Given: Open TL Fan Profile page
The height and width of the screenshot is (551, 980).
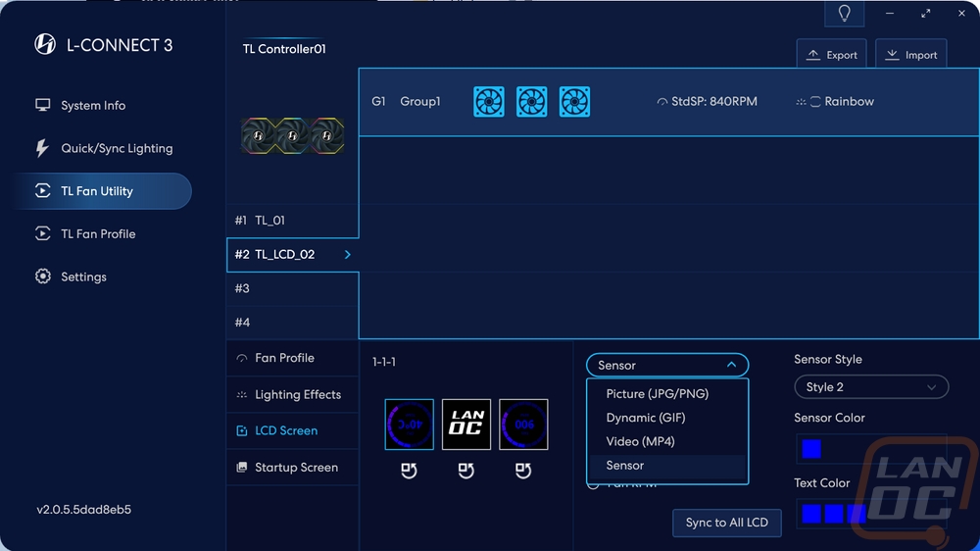Looking at the screenshot, I should [98, 234].
